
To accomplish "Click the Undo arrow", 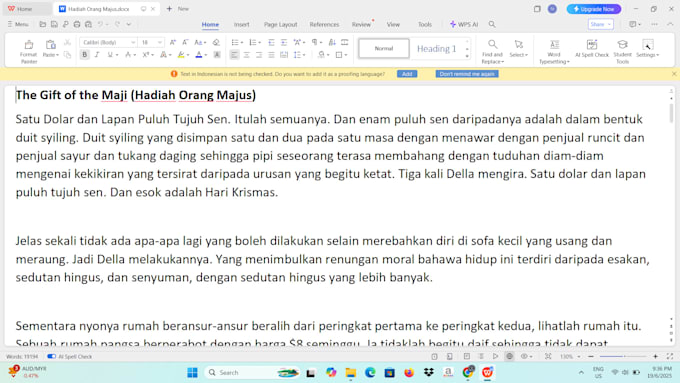I will (100, 24).
